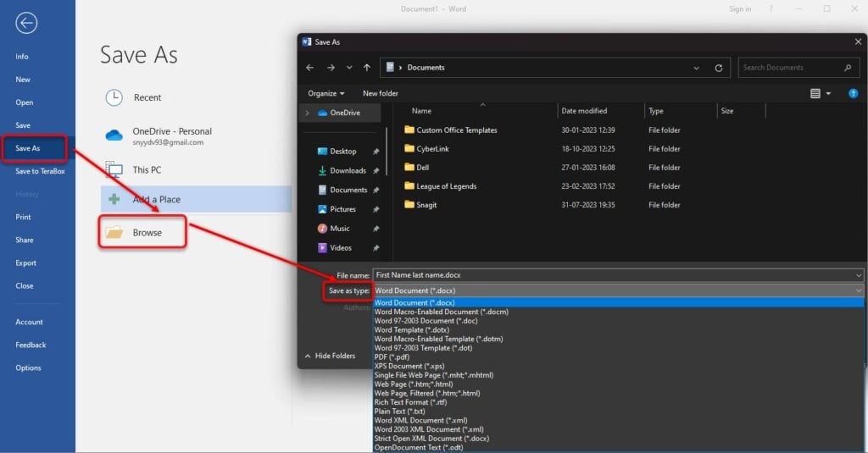Image resolution: width=868 pixels, height=453 pixels.
Task: Open recent locations chevron in dialog
Action: coord(349,68)
